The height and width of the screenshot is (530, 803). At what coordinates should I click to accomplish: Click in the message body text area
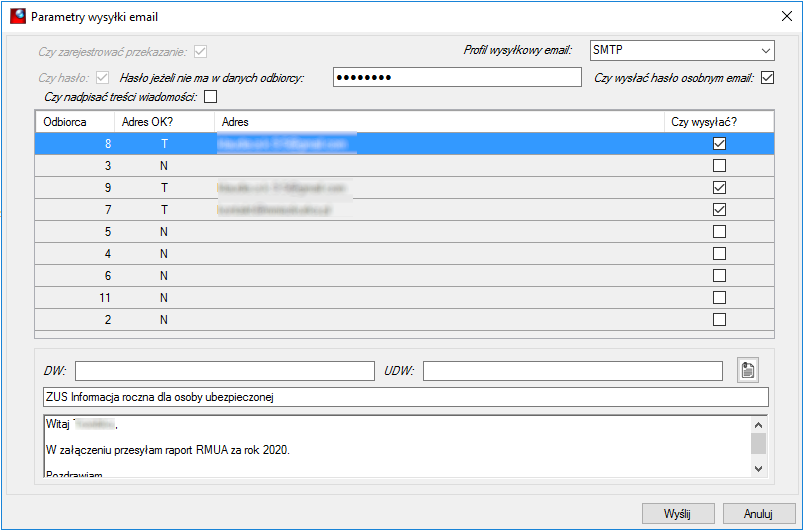[397, 447]
